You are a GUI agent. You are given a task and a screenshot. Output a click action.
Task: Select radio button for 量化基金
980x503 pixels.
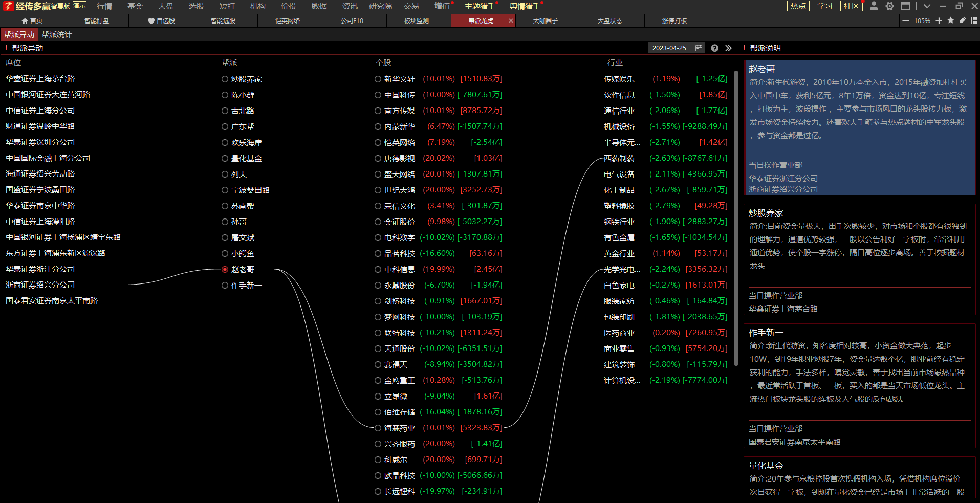[225, 158]
